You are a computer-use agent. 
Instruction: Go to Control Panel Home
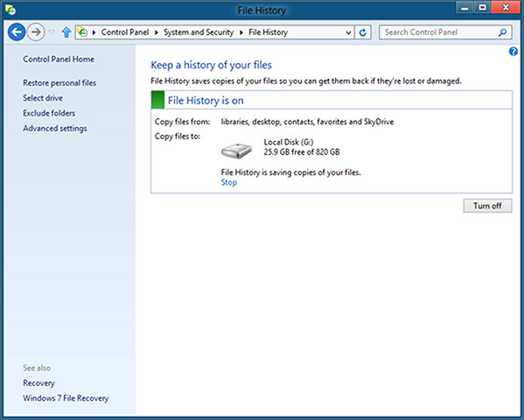[59, 59]
